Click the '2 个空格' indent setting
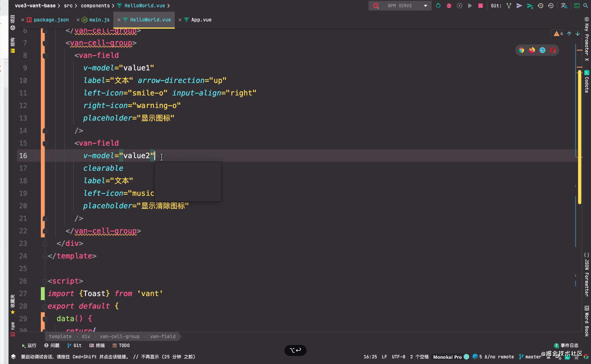The width and height of the screenshot is (591, 364). tap(419, 357)
